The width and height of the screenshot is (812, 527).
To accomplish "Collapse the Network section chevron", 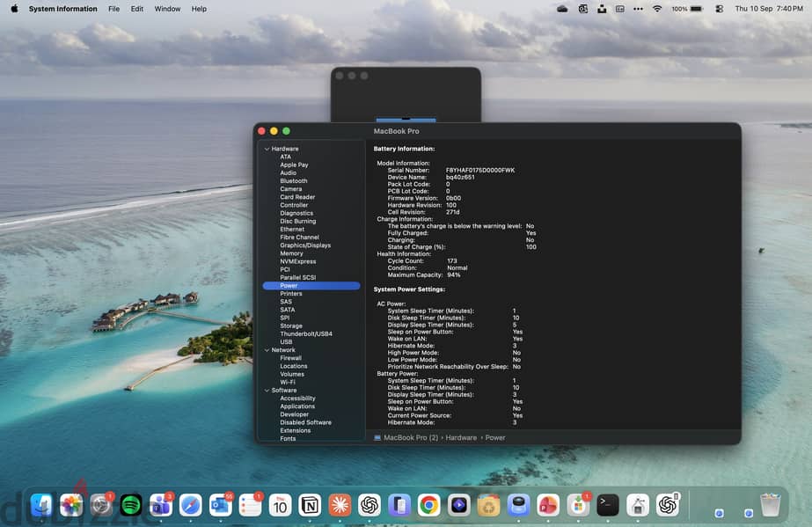I will coord(267,350).
